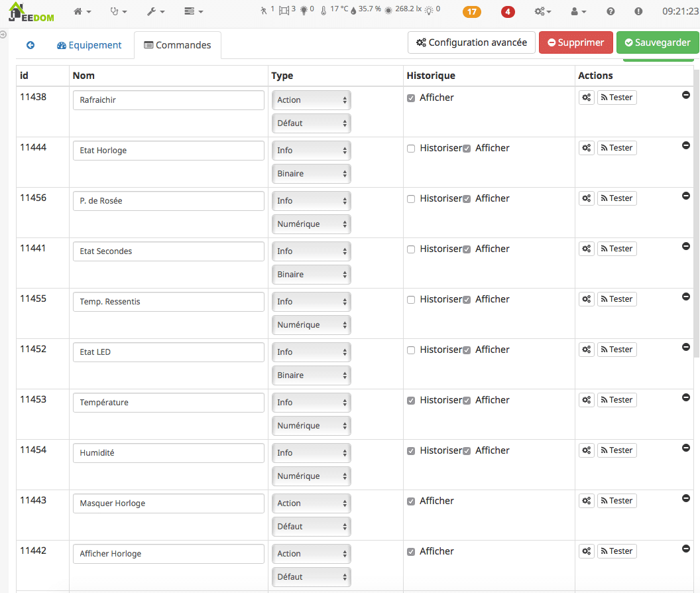Toggle Afficher for Masquer Horloge
This screenshot has width=700, height=593.
point(411,501)
